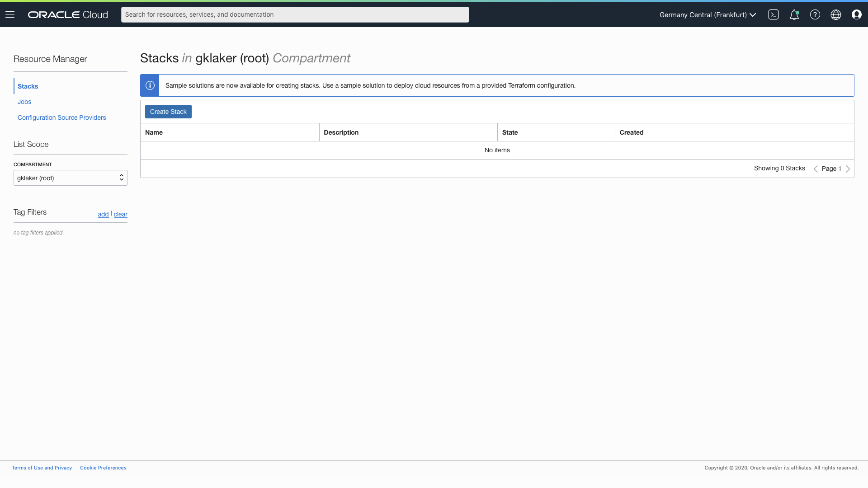The width and height of the screenshot is (868, 488).
Task: Go to previous page arrow
Action: 816,169
